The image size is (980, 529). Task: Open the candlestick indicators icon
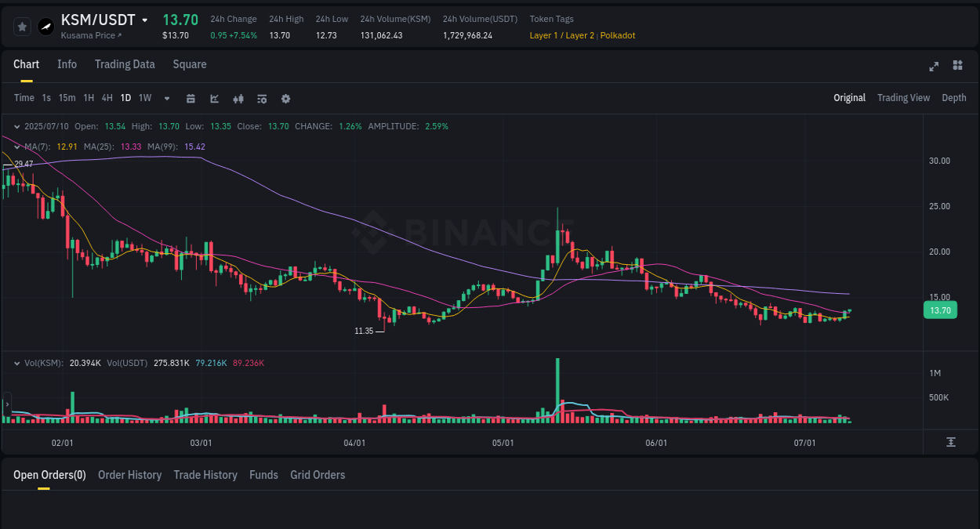pyautogui.click(x=238, y=99)
